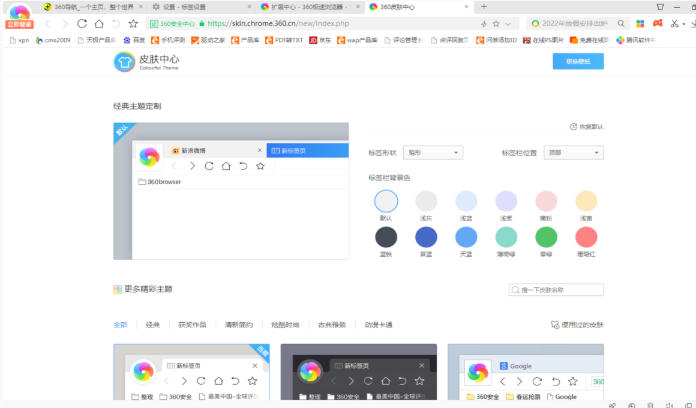Choose the light default theme thumbnail
The width and height of the screenshot is (696, 408).
(x=191, y=372)
